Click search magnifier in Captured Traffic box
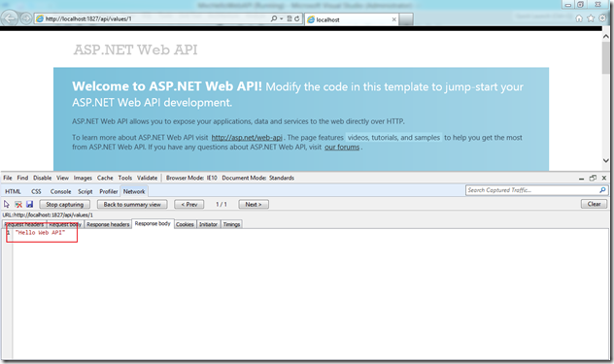 pos(602,190)
